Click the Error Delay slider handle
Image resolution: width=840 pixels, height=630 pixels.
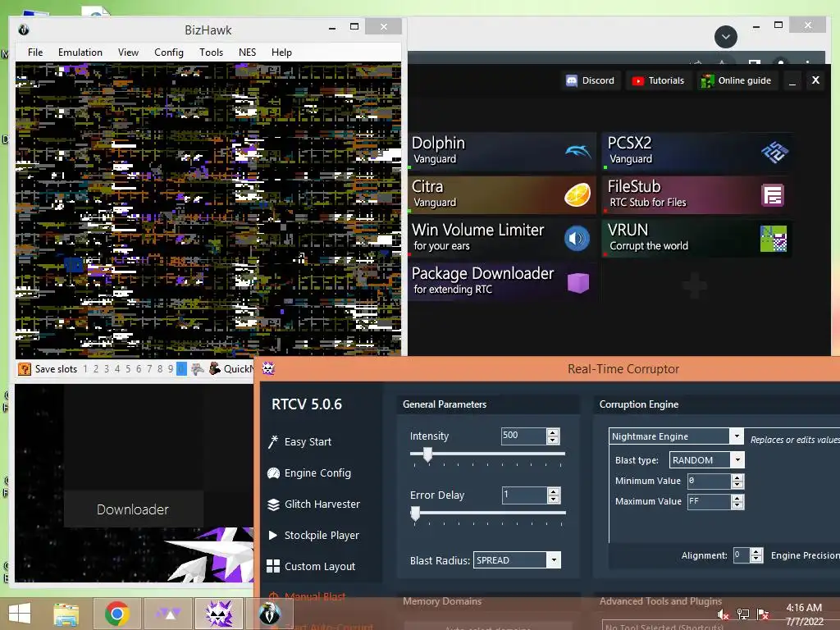(415, 514)
